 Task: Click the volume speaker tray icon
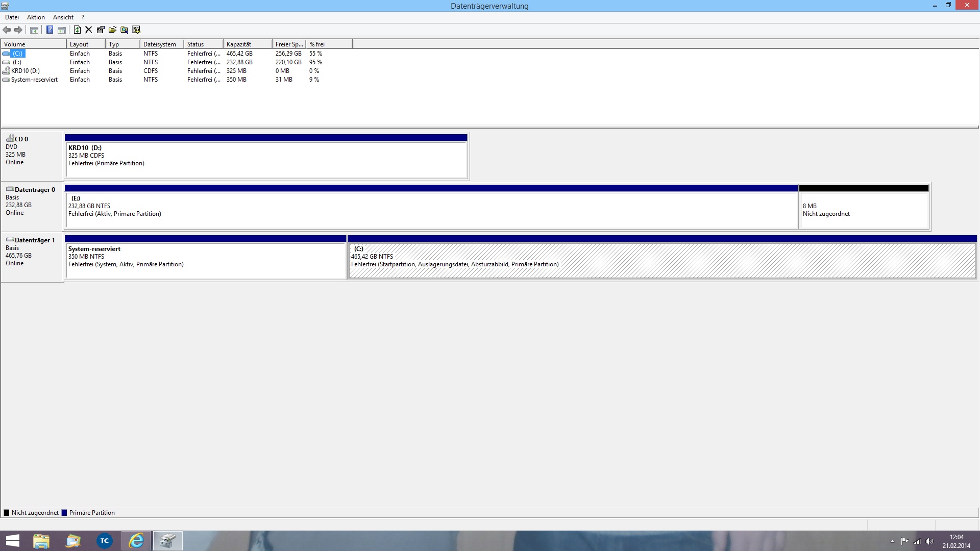click(929, 541)
